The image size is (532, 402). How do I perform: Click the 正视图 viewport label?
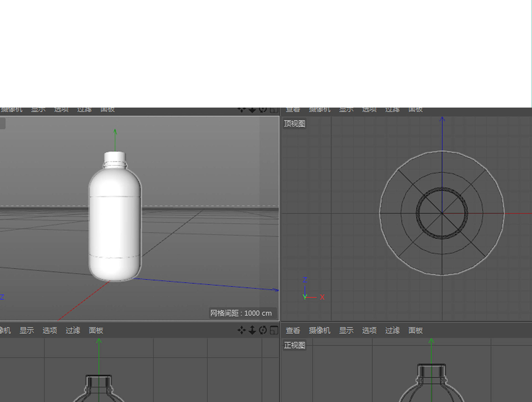tap(294, 345)
